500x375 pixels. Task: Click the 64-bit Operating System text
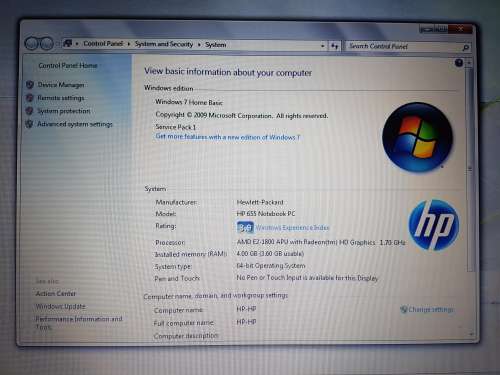271,266
